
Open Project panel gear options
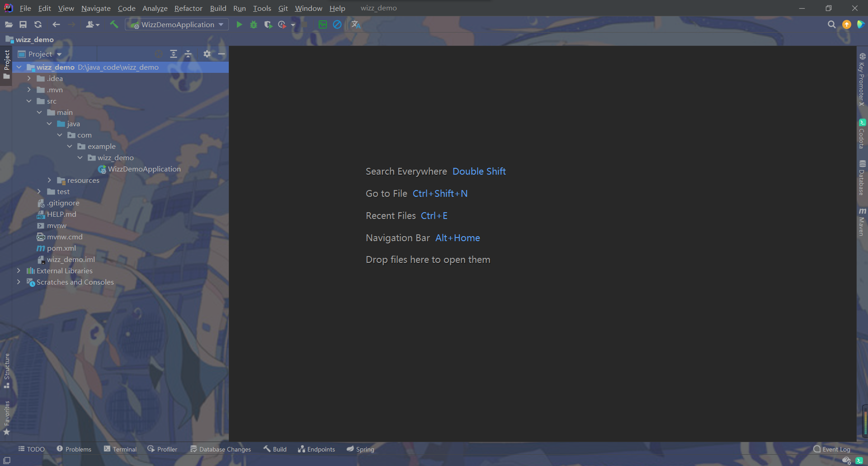207,54
